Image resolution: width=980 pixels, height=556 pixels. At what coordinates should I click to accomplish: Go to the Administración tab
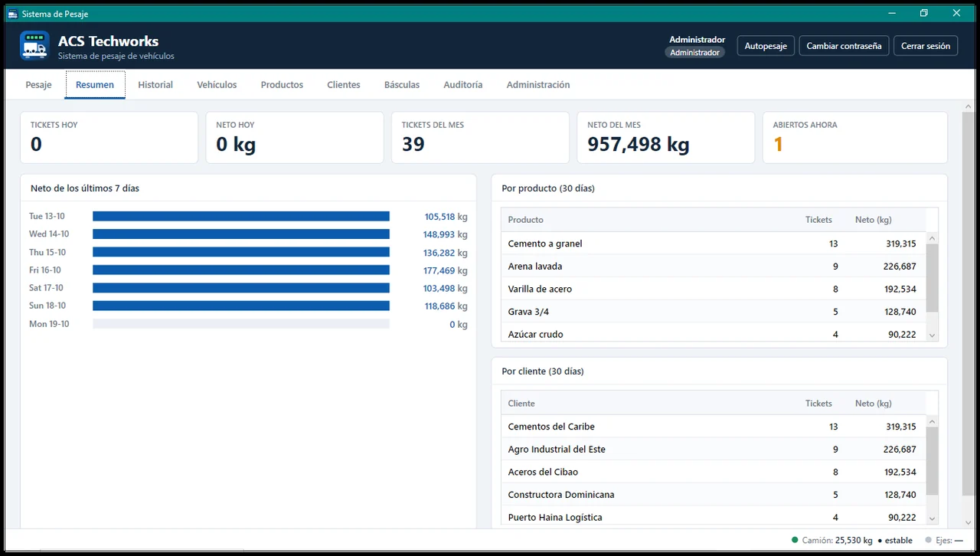[x=538, y=85]
